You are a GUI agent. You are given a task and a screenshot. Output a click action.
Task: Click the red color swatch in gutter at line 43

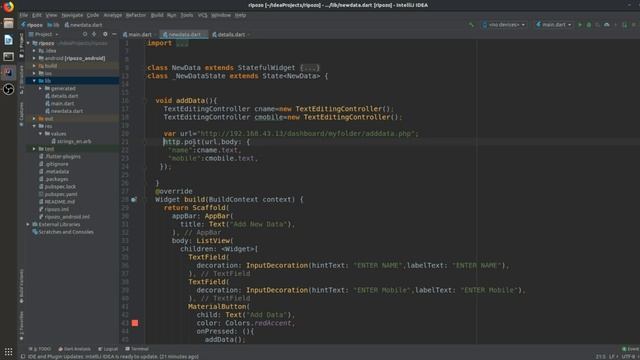[x=135, y=323]
